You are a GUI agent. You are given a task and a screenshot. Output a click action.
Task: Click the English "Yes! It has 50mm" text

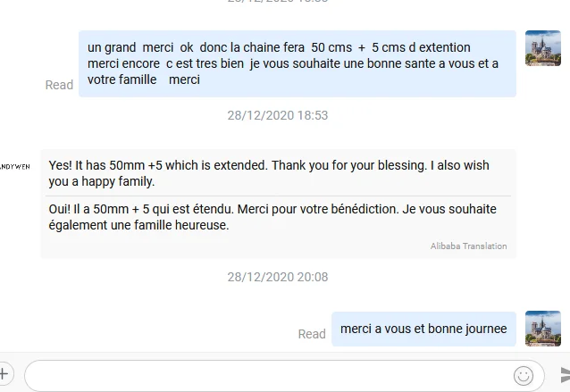pyautogui.click(x=268, y=165)
